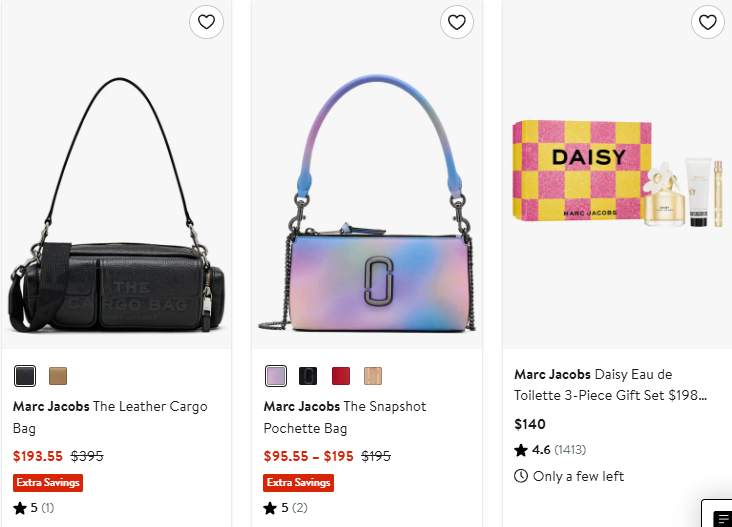
Task: Choose red swatch for Snapshot Pochette Bag
Action: [341, 376]
